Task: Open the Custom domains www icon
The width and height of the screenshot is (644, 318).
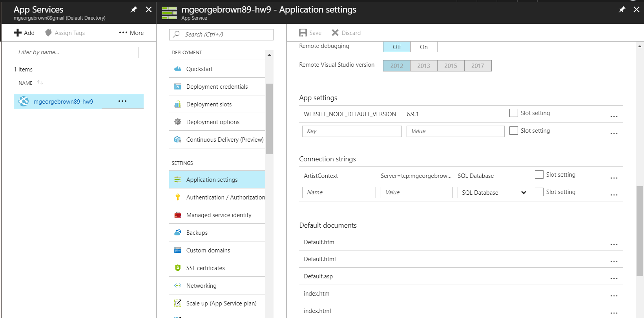Action: (178, 250)
